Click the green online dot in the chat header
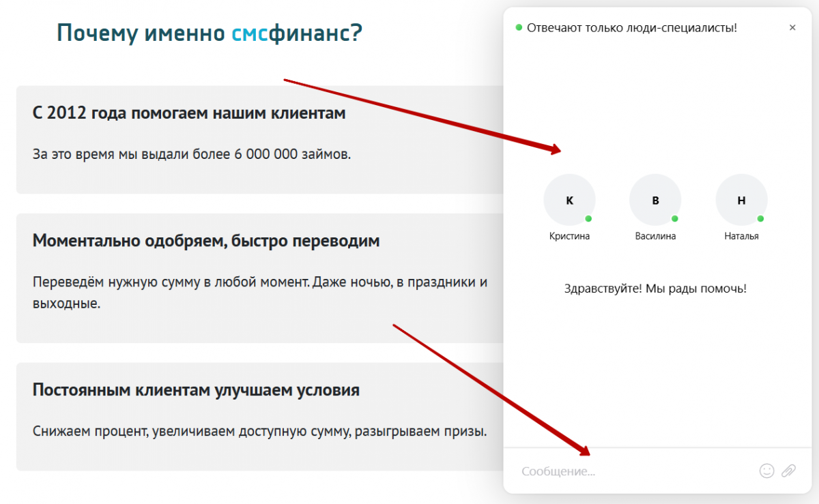 coord(519,28)
